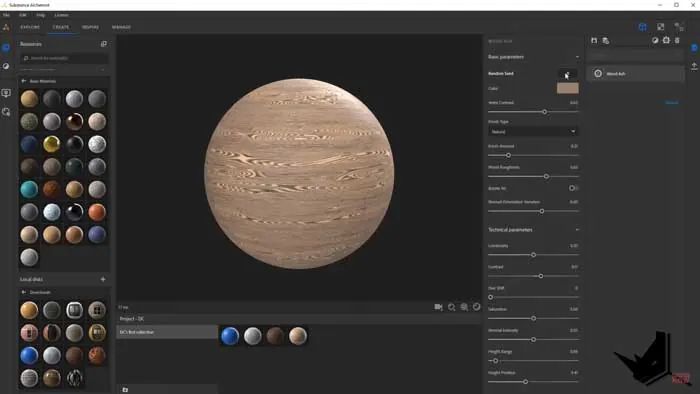Toggle the switch in Basic parameters
The height and width of the screenshot is (394, 700).
point(573,188)
